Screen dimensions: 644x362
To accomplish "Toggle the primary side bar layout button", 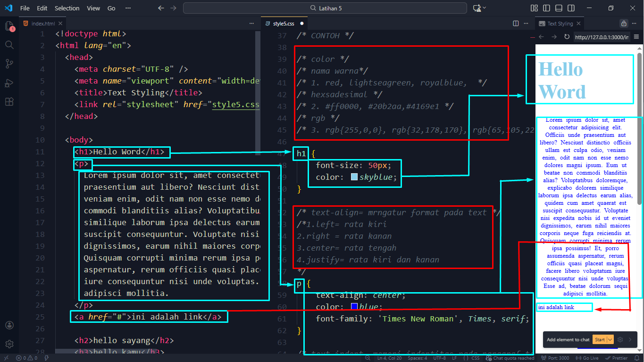I will (x=546, y=8).
